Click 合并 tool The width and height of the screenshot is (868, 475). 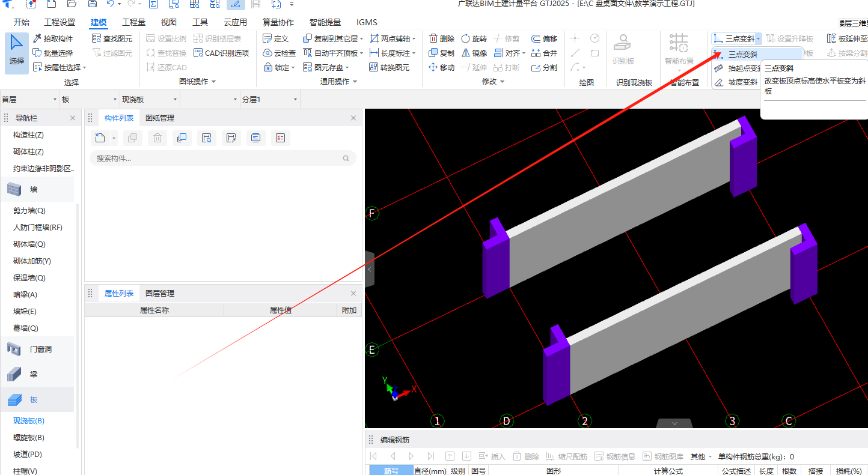coord(545,53)
